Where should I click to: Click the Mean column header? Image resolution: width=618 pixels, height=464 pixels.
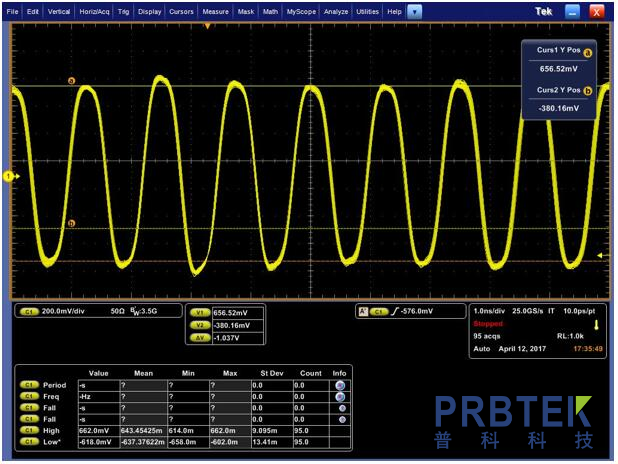143,373
